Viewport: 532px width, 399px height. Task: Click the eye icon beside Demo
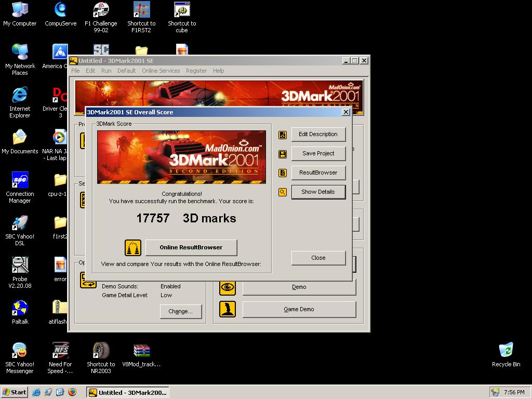(228, 287)
